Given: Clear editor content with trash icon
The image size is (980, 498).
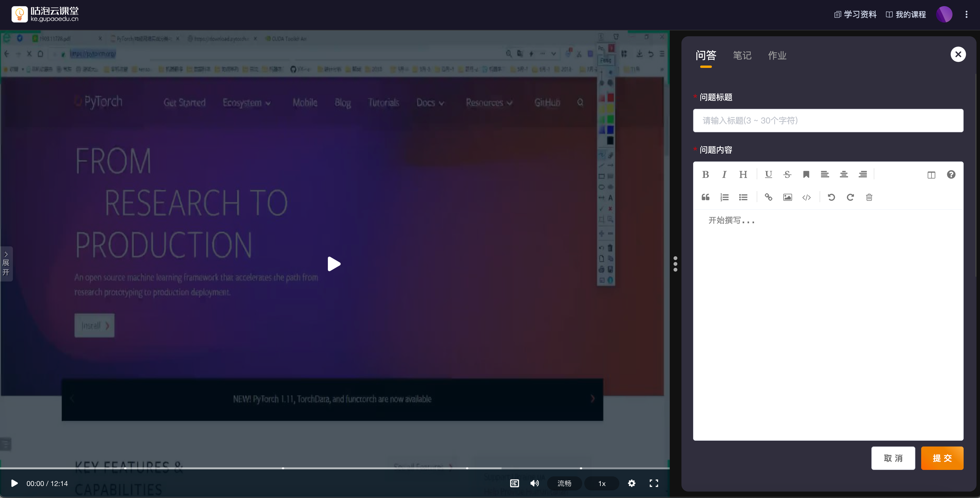Looking at the screenshot, I should [869, 197].
